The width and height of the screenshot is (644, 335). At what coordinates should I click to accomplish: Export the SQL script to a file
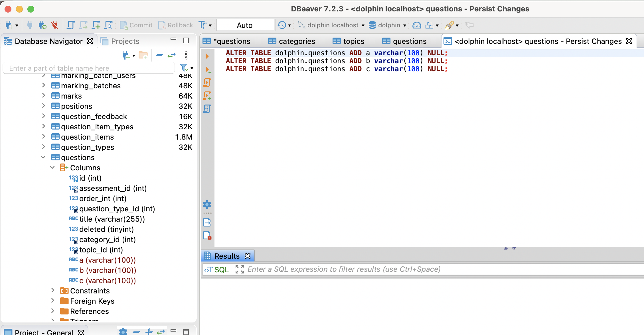pos(207,222)
